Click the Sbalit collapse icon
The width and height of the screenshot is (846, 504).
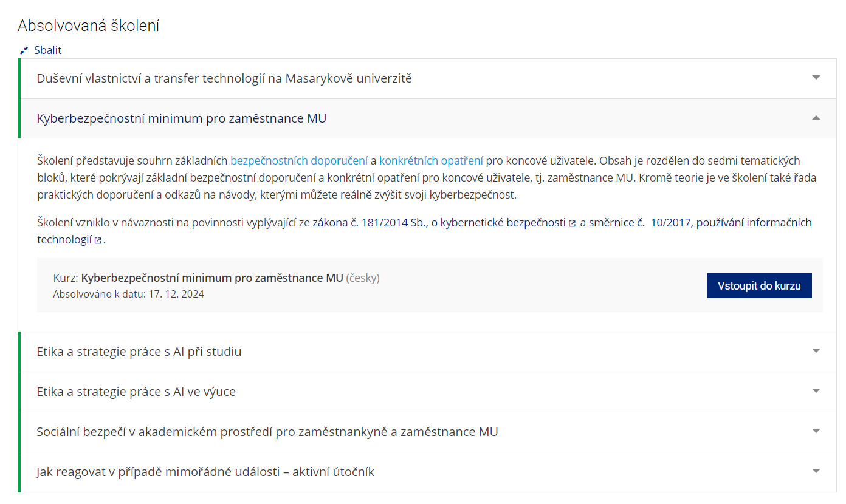tap(24, 50)
